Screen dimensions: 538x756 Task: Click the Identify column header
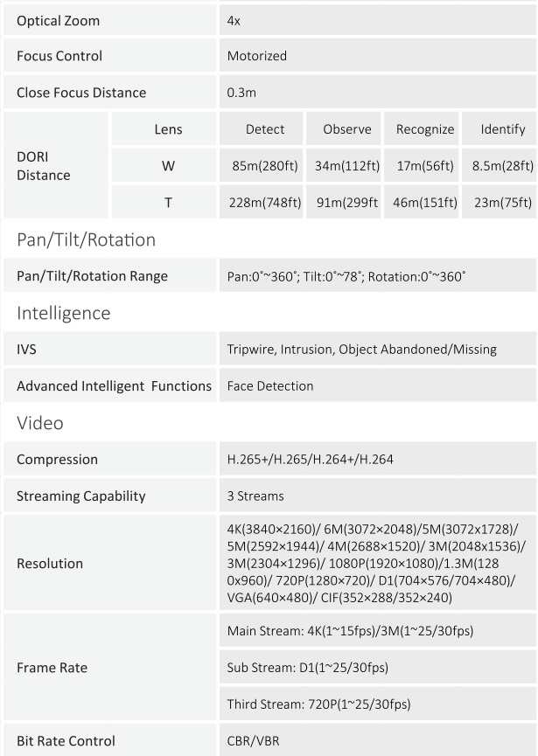500,128
